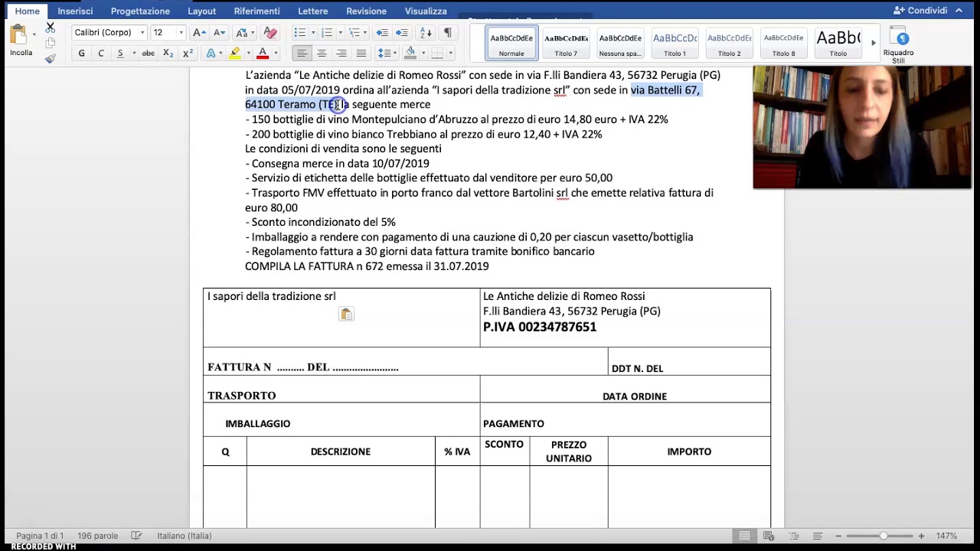Copy selection with the copy icon
Screen dimensions: 980x551
pos(50,43)
